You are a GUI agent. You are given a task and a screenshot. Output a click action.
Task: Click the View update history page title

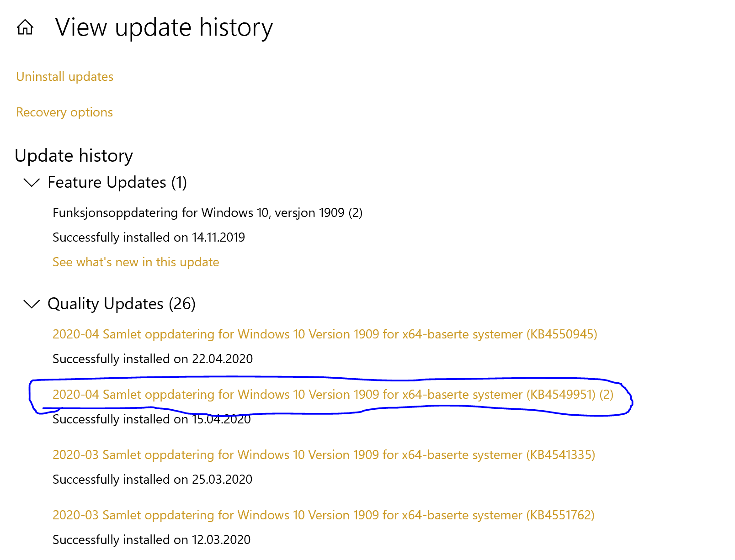(x=164, y=27)
